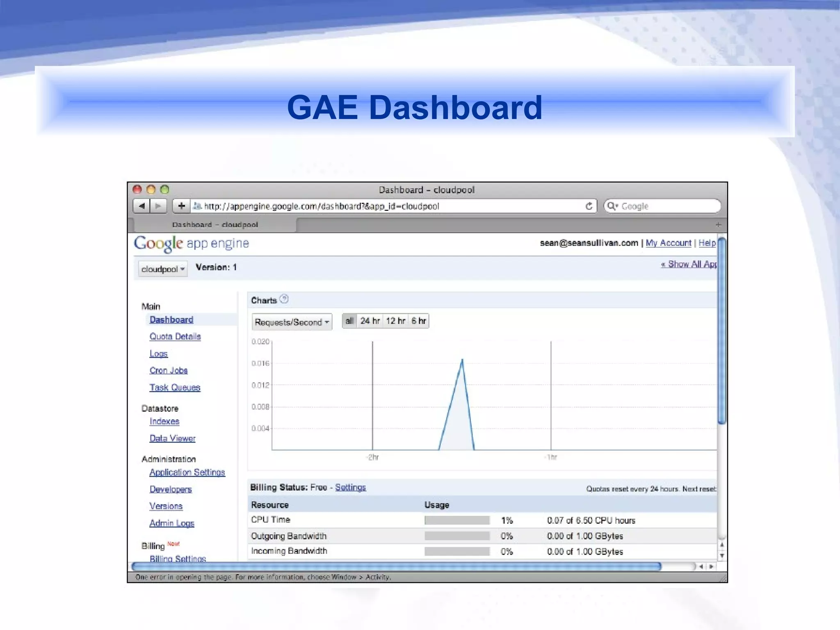Click the browser forward arrow button

click(158, 206)
